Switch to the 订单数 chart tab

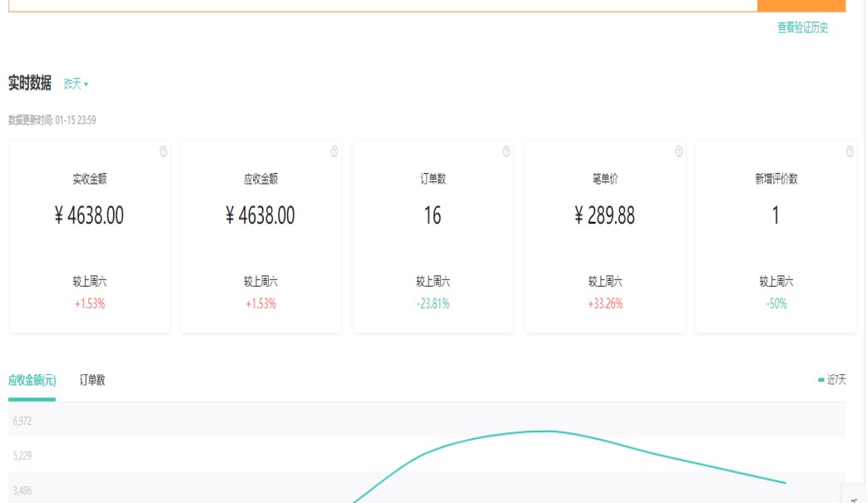click(92, 380)
